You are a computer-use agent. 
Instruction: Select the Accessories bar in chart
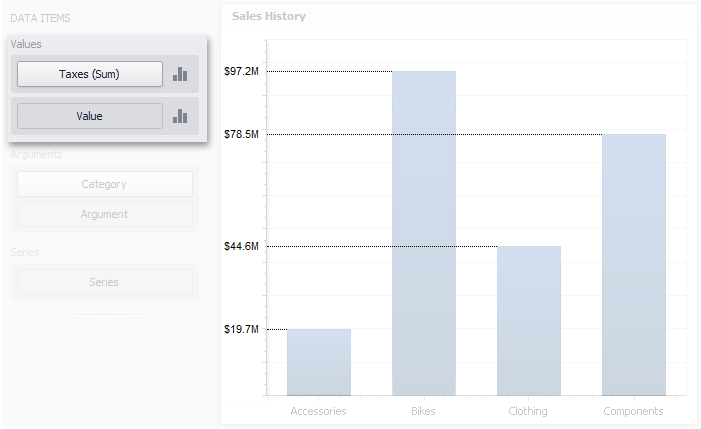coord(318,361)
